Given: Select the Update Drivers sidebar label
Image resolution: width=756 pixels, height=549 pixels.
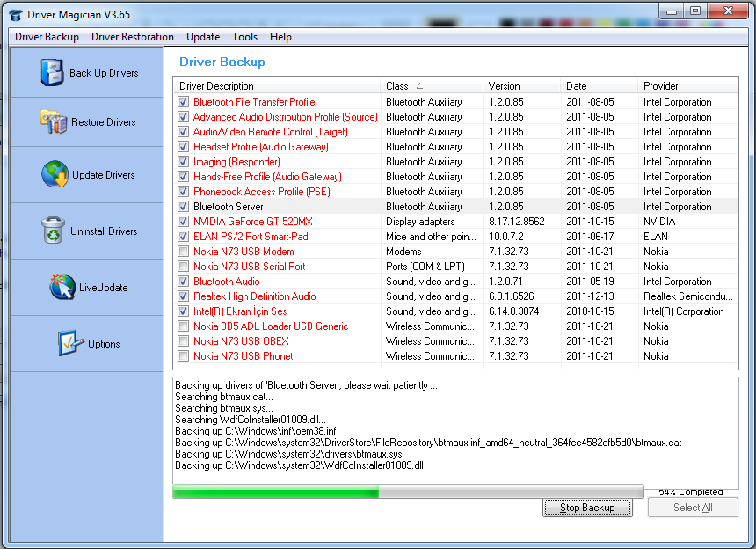Looking at the screenshot, I should (103, 174).
